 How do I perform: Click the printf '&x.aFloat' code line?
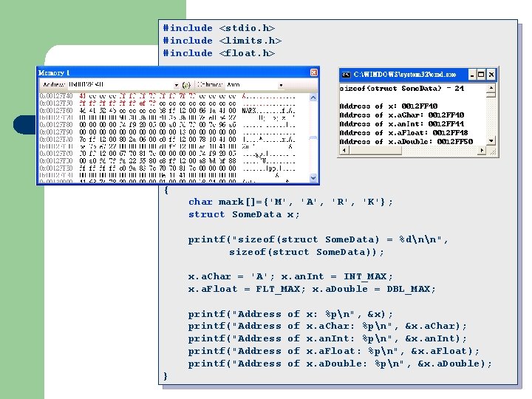point(334,351)
